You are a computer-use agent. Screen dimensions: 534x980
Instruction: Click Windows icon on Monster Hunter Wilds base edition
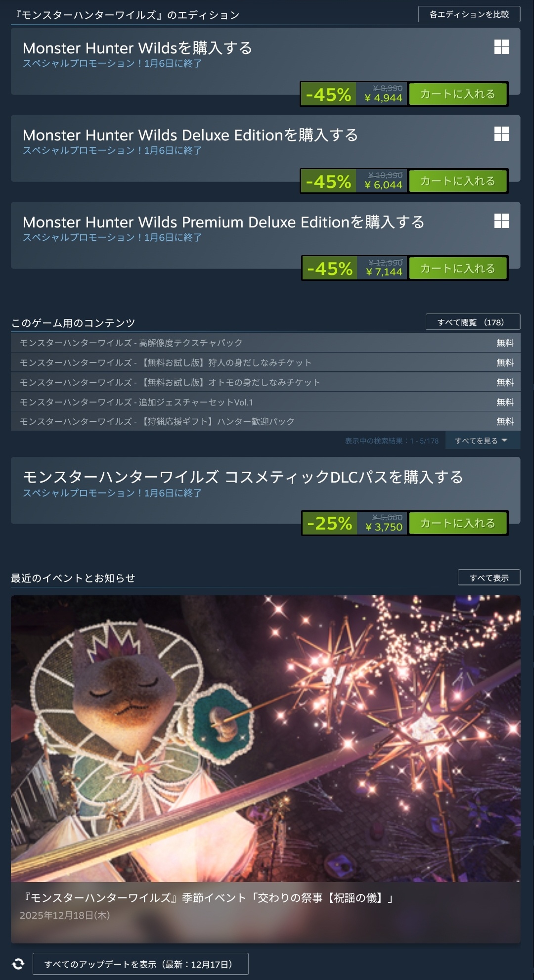pos(501,47)
